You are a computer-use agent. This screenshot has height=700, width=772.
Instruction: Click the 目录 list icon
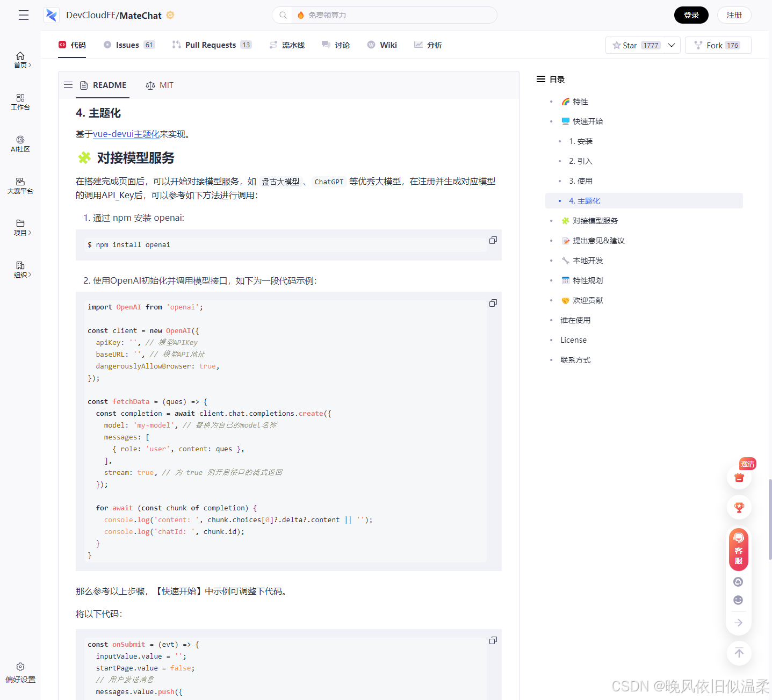(x=541, y=79)
